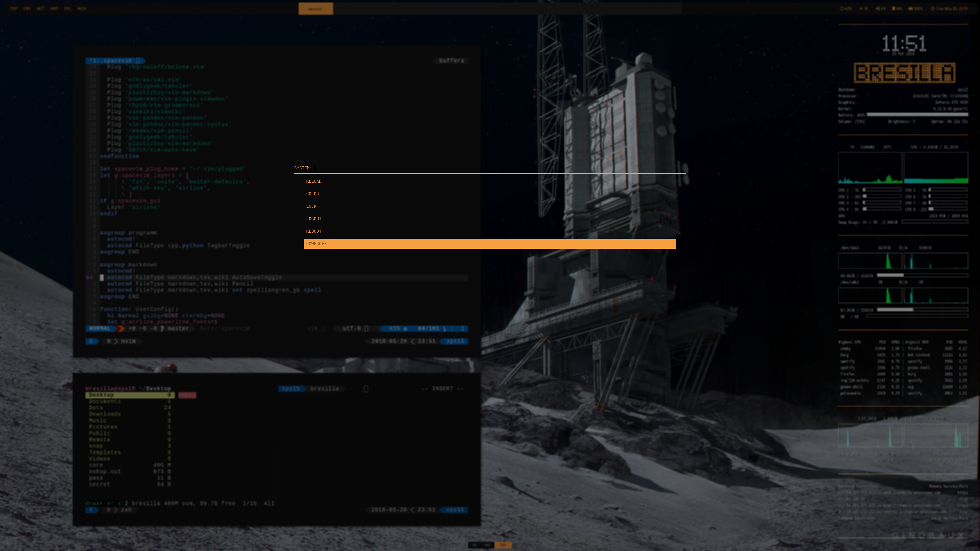This screenshot has height=551, width=980.
Task: Click the battery icon showing 100%
Action: pyautogui.click(x=911, y=8)
